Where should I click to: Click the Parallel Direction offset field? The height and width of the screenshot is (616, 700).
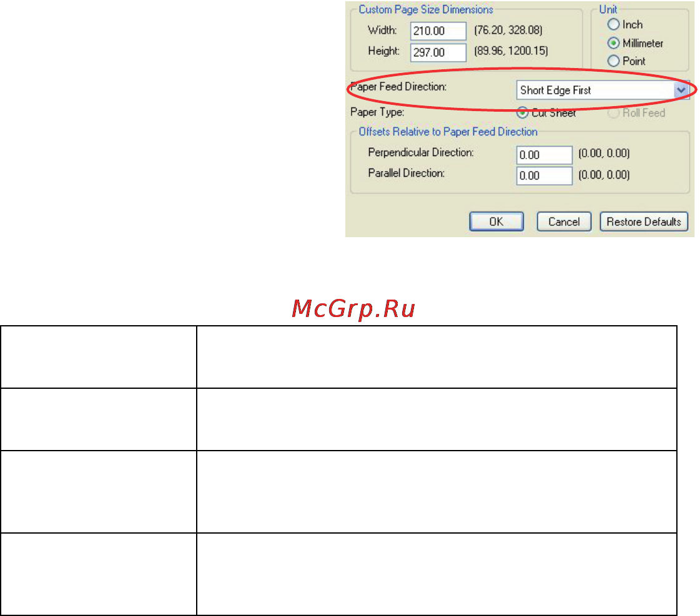click(544, 175)
